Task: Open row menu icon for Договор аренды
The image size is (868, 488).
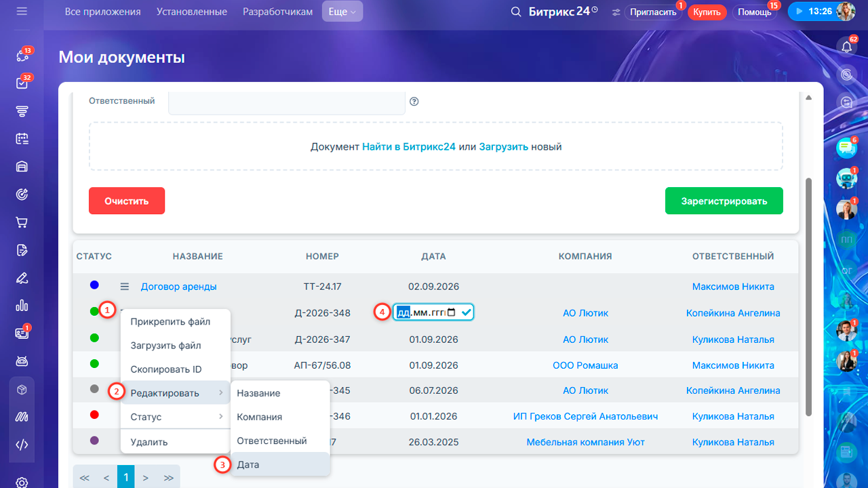Action: tap(125, 287)
